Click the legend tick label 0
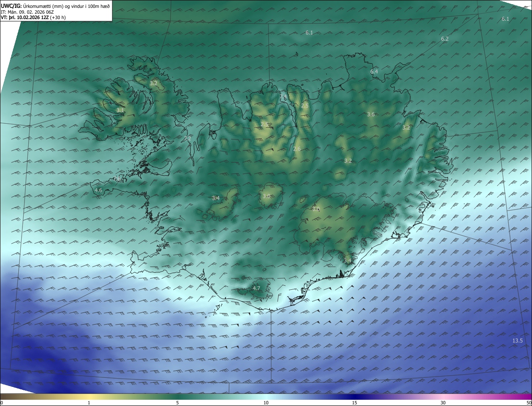Screen dimensions: 532x406 click(2, 403)
